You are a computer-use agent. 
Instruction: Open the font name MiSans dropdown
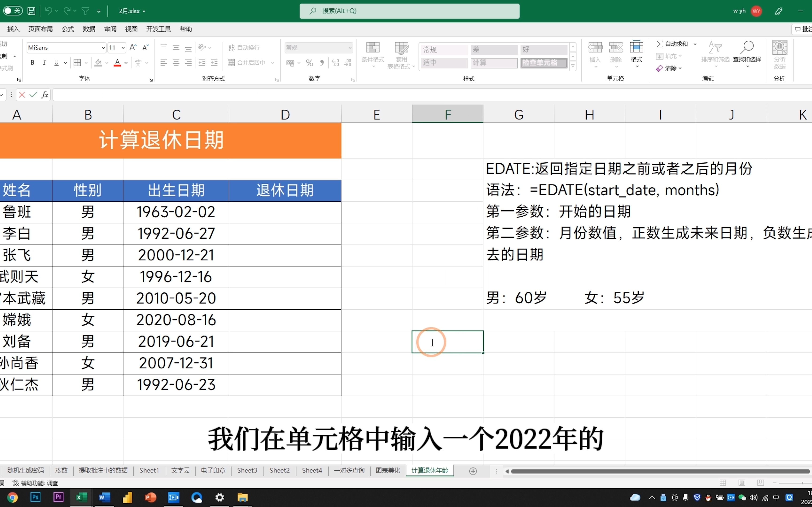tap(103, 48)
